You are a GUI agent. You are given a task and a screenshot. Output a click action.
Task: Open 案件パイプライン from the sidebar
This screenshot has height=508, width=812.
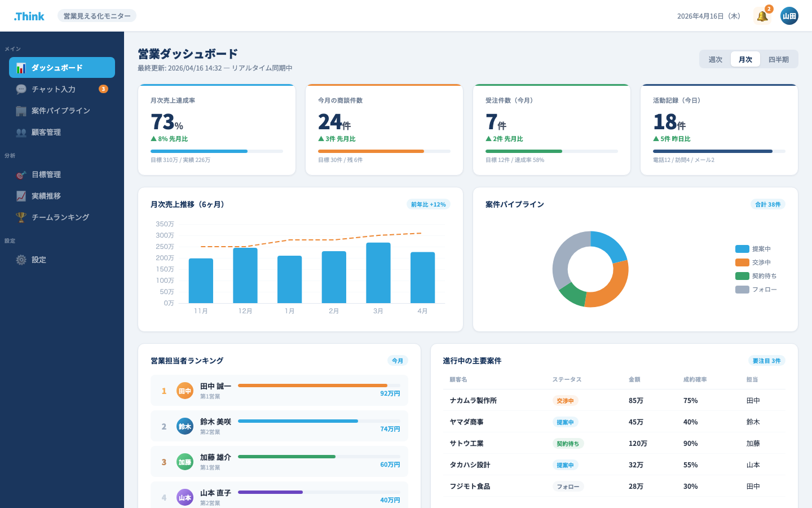(62, 111)
